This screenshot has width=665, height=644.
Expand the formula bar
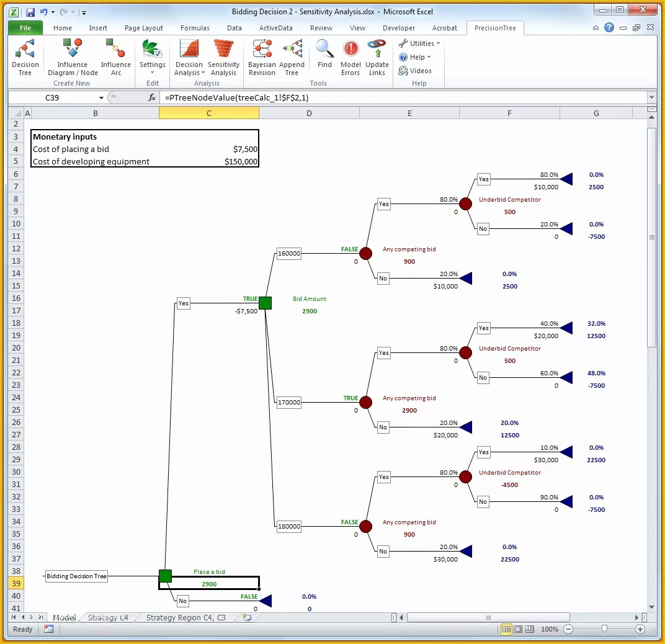[651, 97]
